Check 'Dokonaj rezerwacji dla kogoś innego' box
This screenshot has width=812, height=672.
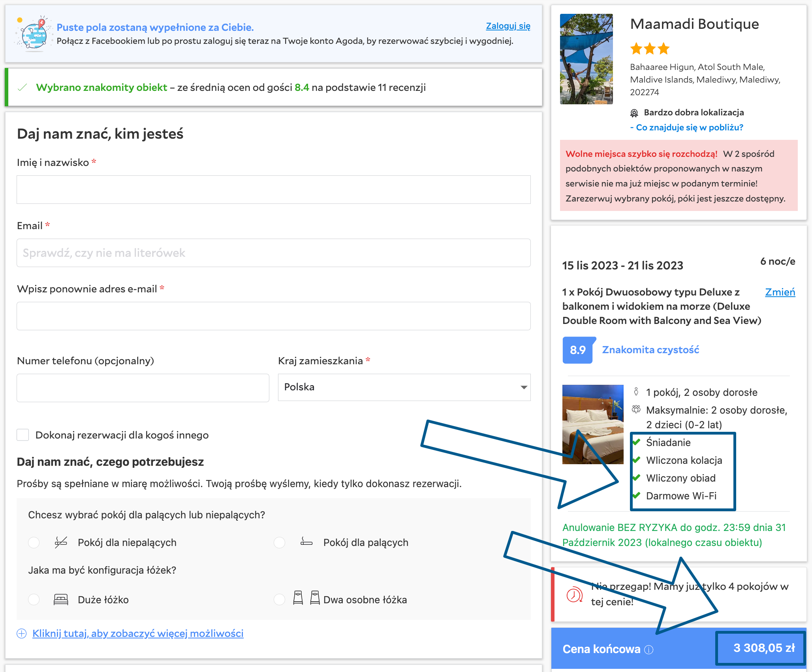click(23, 435)
